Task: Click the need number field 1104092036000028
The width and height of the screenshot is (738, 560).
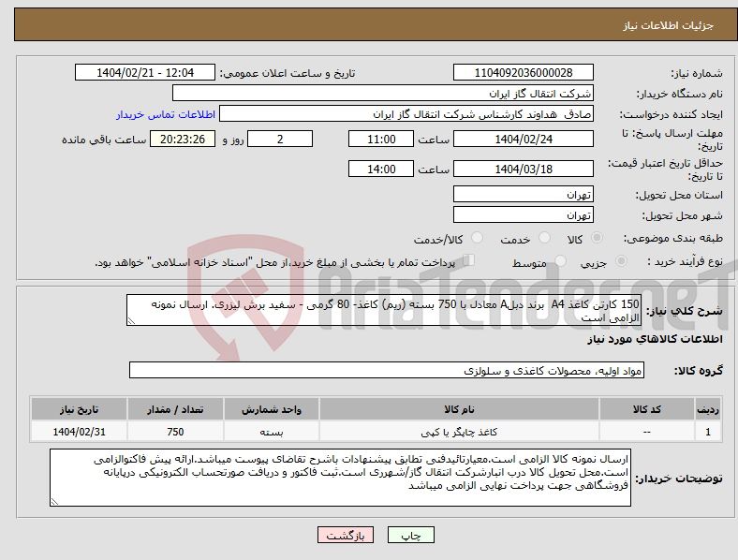Action: tap(523, 72)
